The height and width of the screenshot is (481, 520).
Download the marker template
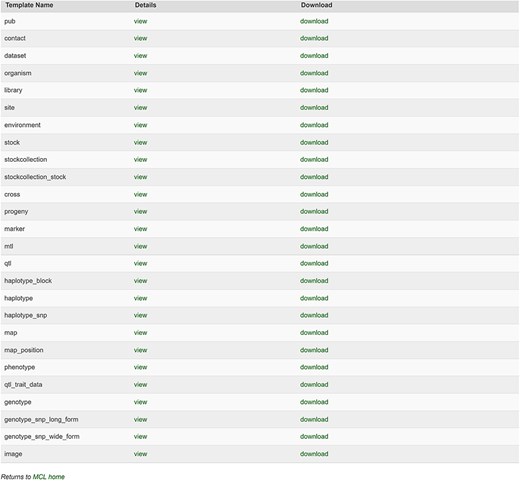tap(314, 229)
